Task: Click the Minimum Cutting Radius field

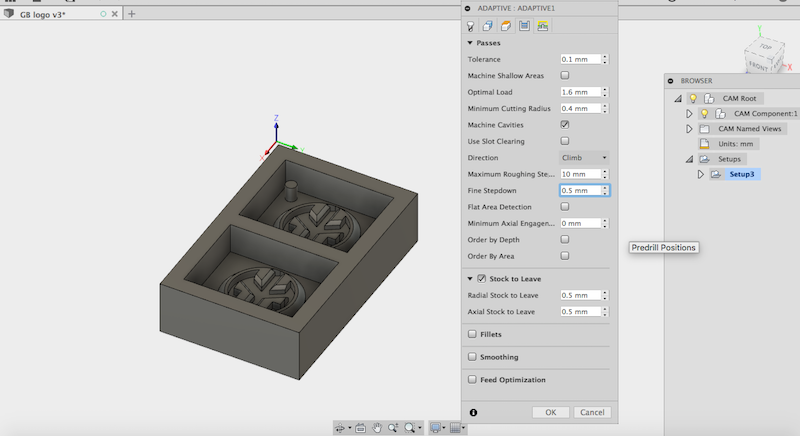Action: [x=580, y=108]
